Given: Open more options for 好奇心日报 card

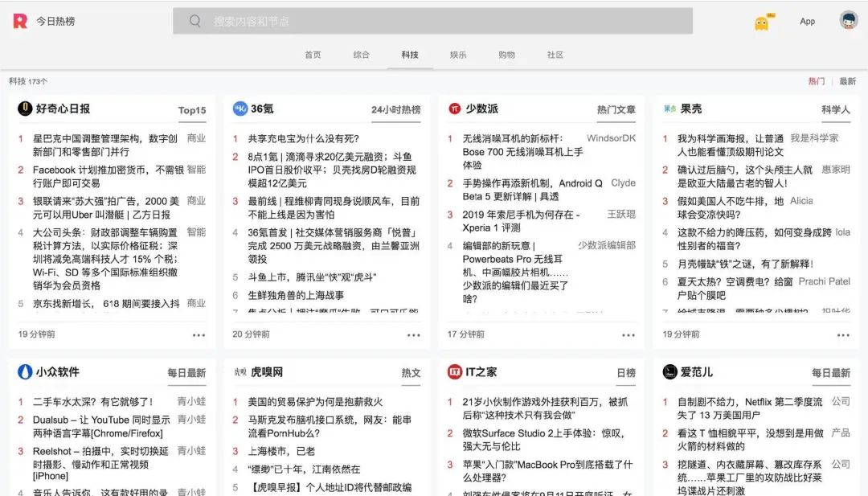Looking at the screenshot, I should coord(199,335).
